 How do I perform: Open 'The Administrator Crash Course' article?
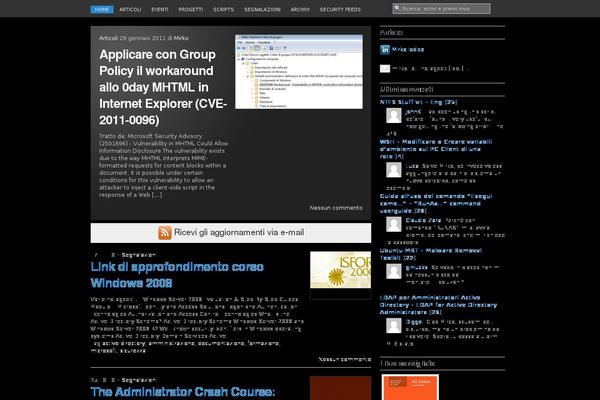click(183, 392)
